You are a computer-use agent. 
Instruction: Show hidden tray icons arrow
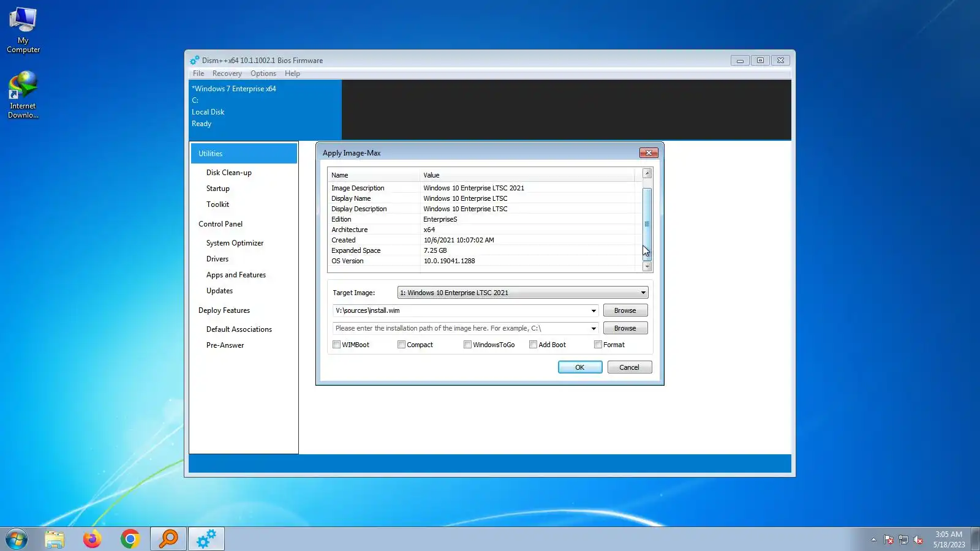[x=873, y=539]
